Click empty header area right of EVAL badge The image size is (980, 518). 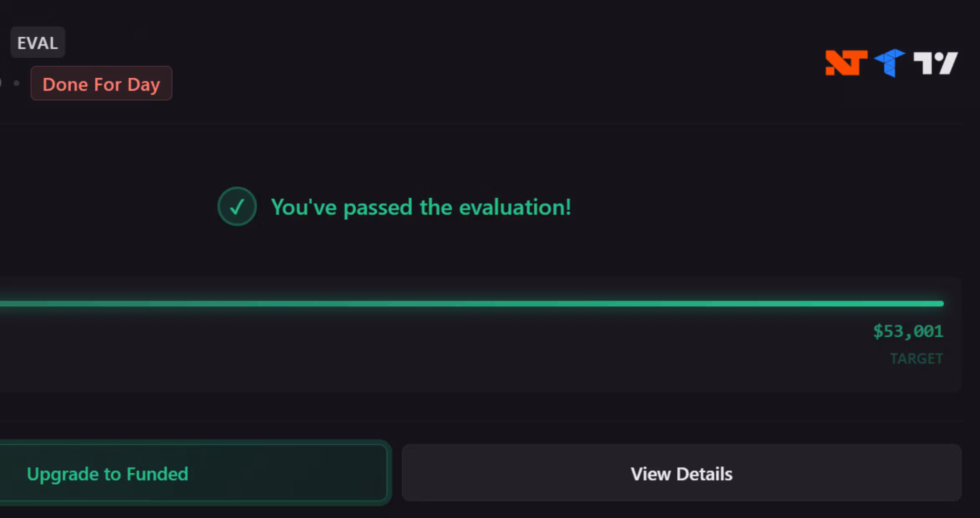point(418,43)
